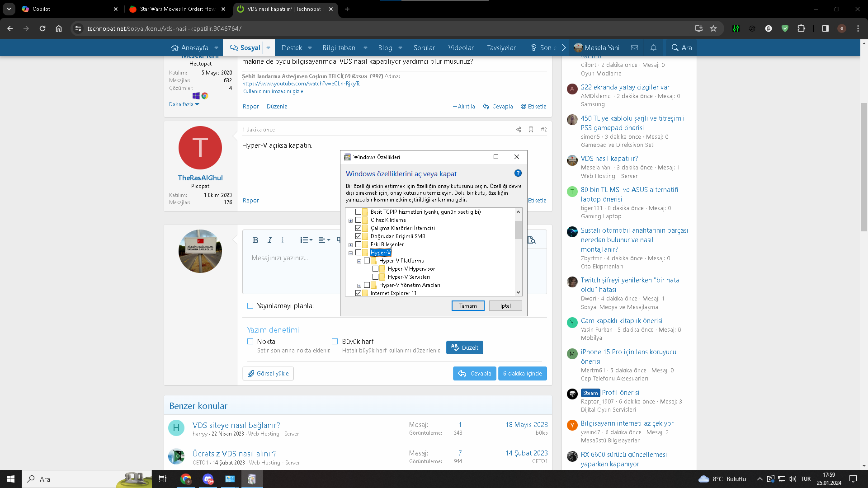This screenshot has width=868, height=488.
Task: Expand the Hyper-V Yönetim Araçları node
Action: click(x=359, y=286)
